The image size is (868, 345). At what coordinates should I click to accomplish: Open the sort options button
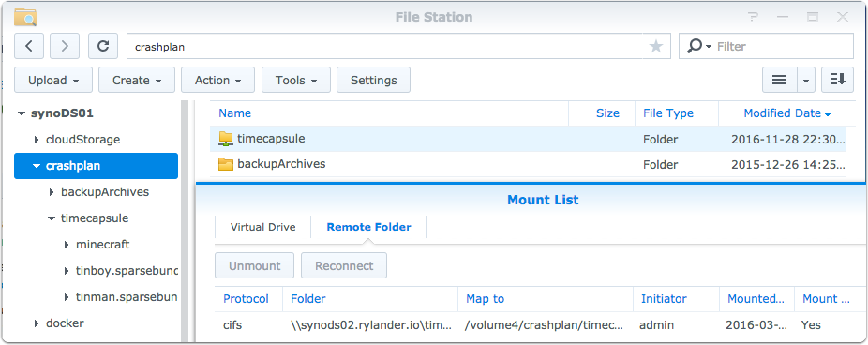pos(838,81)
